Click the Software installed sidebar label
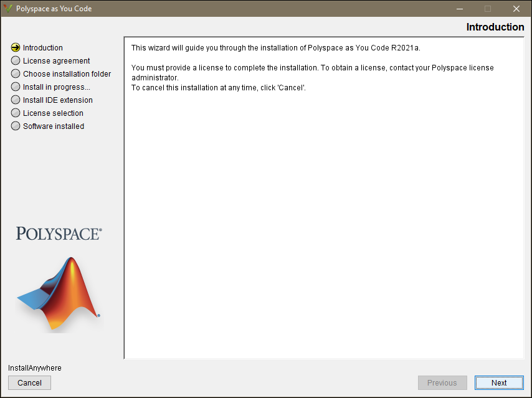 (x=54, y=126)
